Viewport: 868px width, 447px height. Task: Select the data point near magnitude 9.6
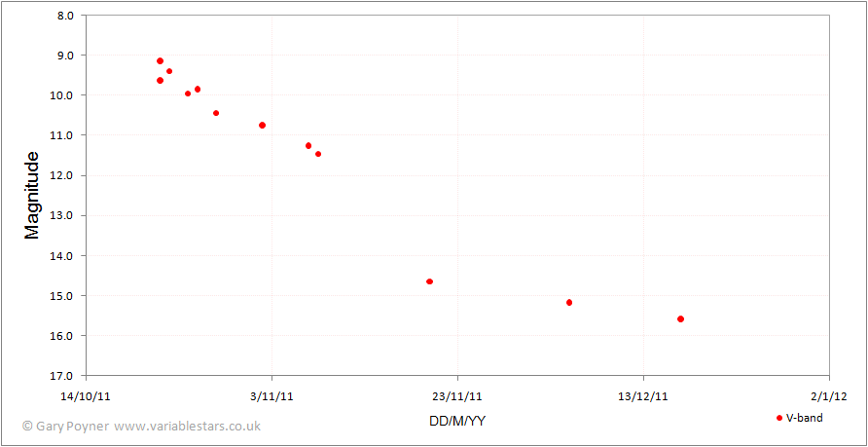point(160,80)
